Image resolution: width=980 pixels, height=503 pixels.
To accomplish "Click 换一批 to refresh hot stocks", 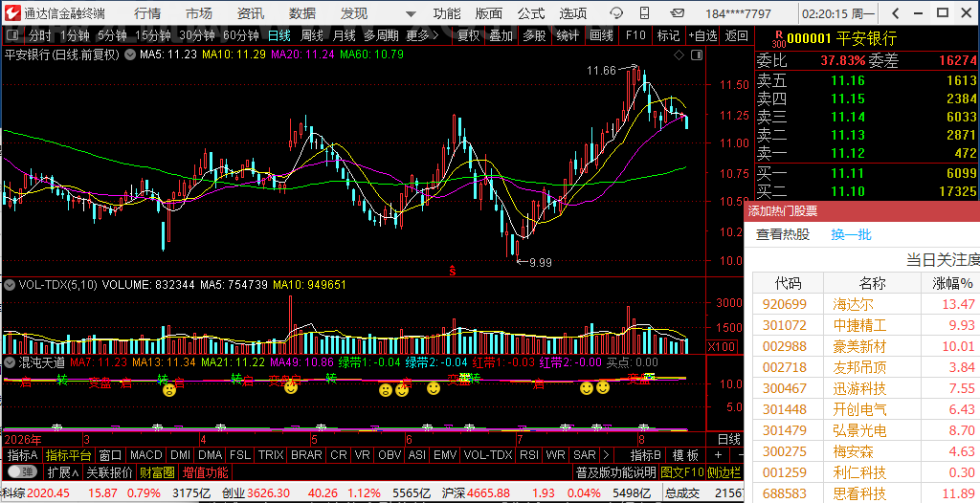I will point(851,234).
